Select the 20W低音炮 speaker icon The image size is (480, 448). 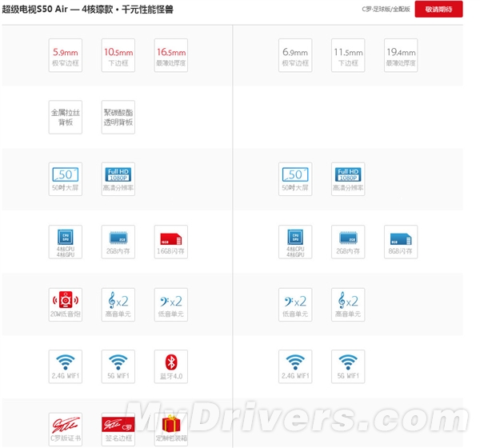point(66,305)
